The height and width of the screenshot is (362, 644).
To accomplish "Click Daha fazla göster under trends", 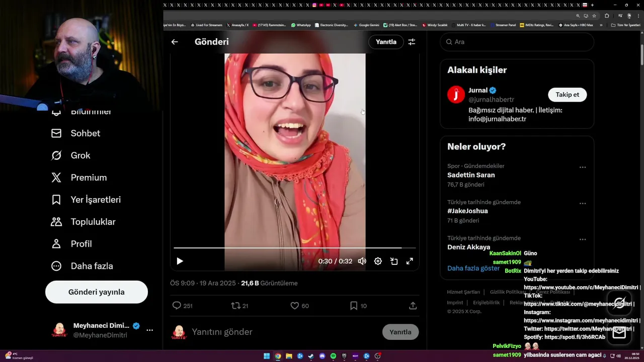I will (473, 268).
